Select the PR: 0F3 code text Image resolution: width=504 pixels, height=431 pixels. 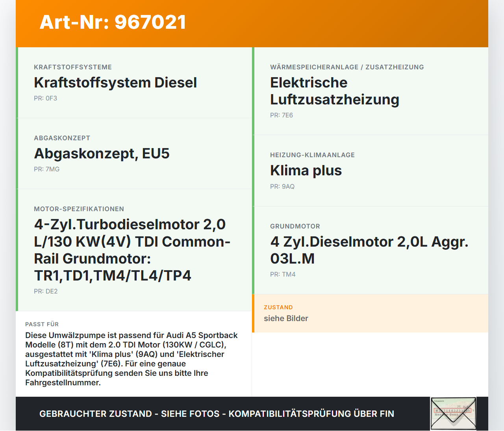coord(46,98)
